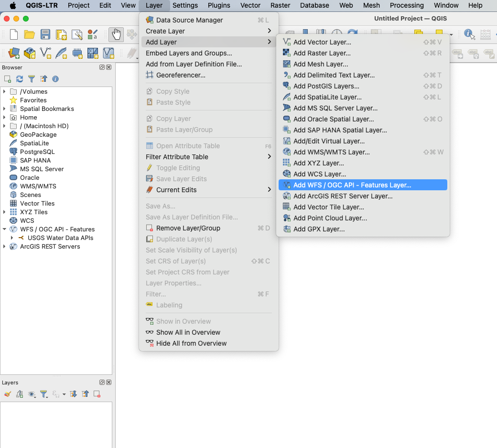The height and width of the screenshot is (448, 497).
Task: Choose Add Point Cloud Layer entry
Action: coord(363,218)
